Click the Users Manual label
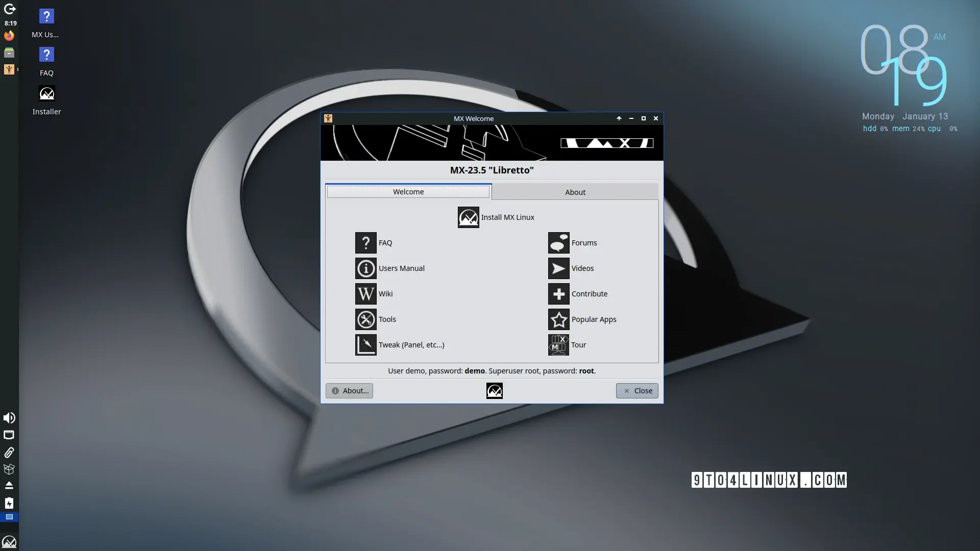 pyautogui.click(x=401, y=268)
